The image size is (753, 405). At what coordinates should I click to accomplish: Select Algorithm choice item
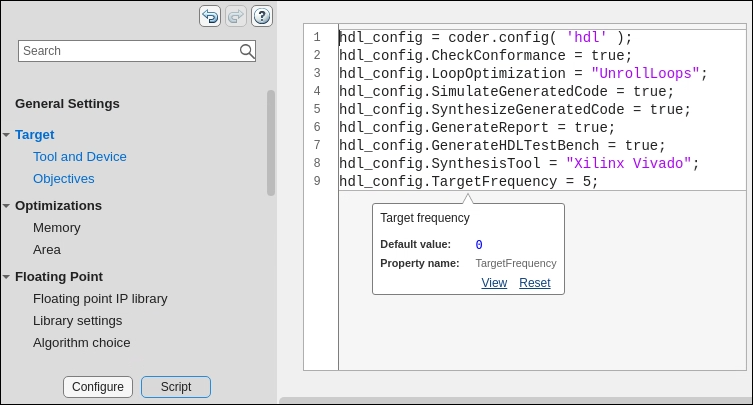(82, 343)
